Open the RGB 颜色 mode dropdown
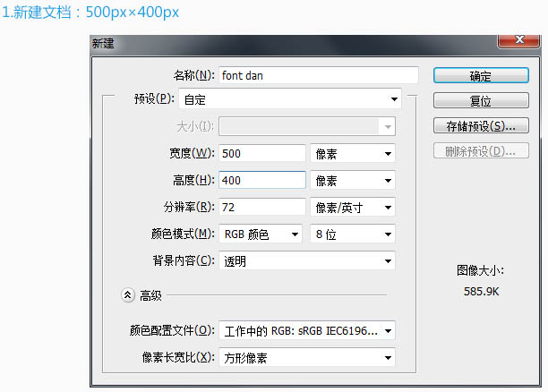 261,234
